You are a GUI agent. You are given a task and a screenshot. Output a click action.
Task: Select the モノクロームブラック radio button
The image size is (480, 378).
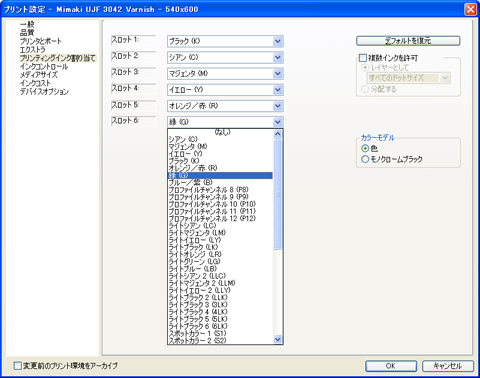tap(365, 159)
